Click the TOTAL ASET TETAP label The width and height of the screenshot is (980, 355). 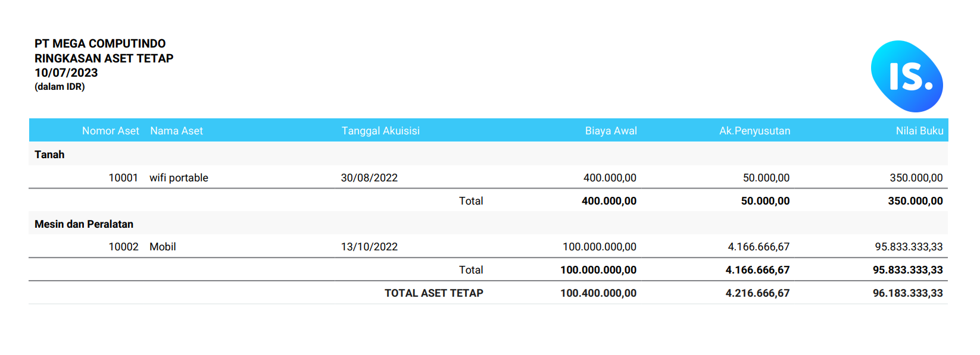coord(433,293)
